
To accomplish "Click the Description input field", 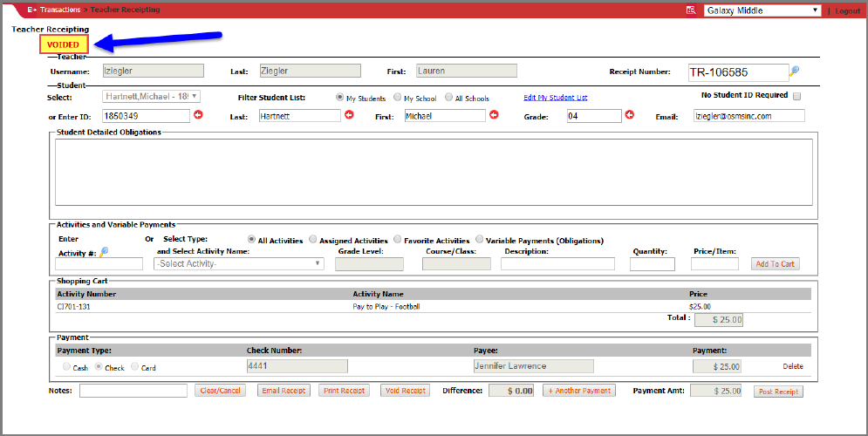I will [x=558, y=264].
